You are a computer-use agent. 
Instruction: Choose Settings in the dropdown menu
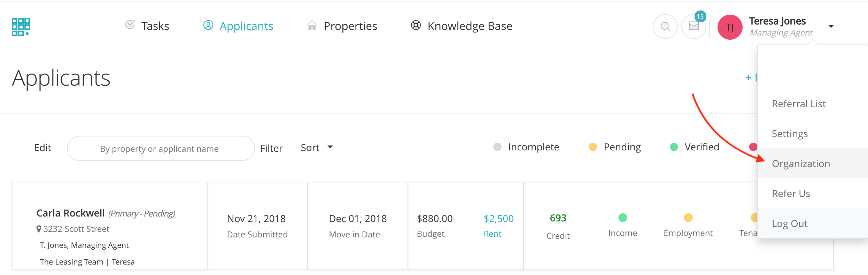pos(790,134)
